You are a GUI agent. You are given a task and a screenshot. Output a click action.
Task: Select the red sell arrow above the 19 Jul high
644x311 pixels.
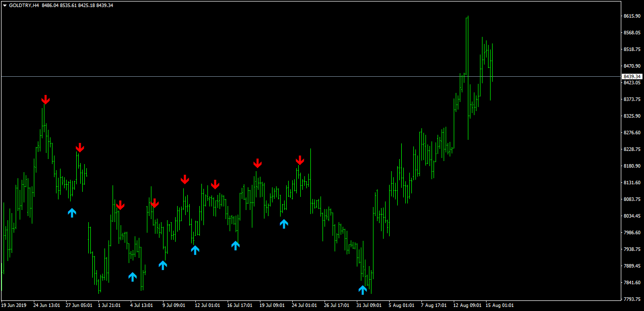257,163
